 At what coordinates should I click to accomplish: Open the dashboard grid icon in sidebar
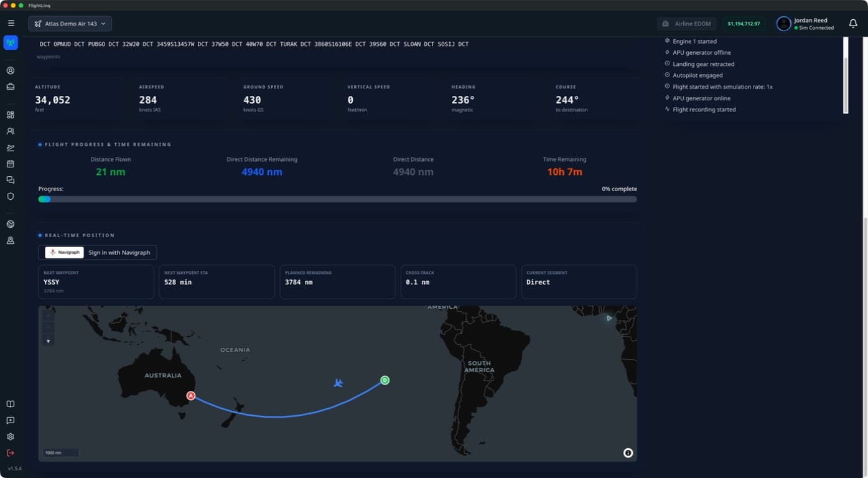click(11, 115)
